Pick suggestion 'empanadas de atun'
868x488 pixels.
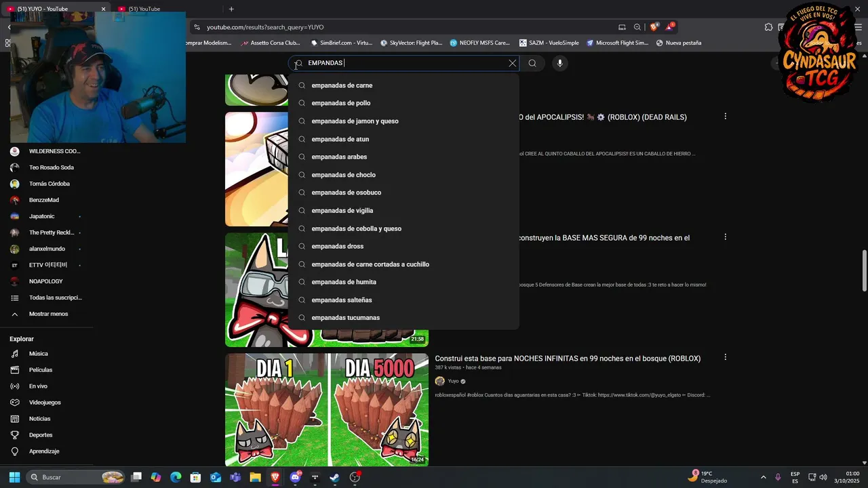[x=403, y=139]
